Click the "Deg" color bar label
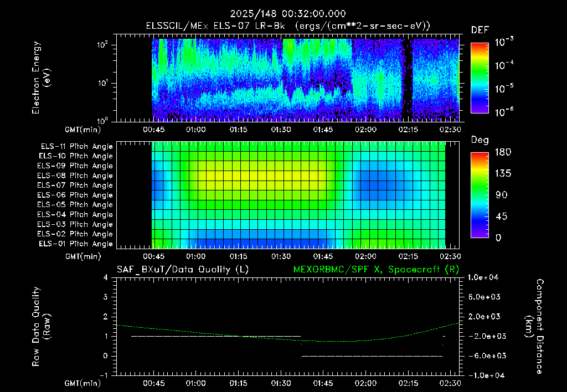The width and height of the screenshot is (567, 392). 480,140
